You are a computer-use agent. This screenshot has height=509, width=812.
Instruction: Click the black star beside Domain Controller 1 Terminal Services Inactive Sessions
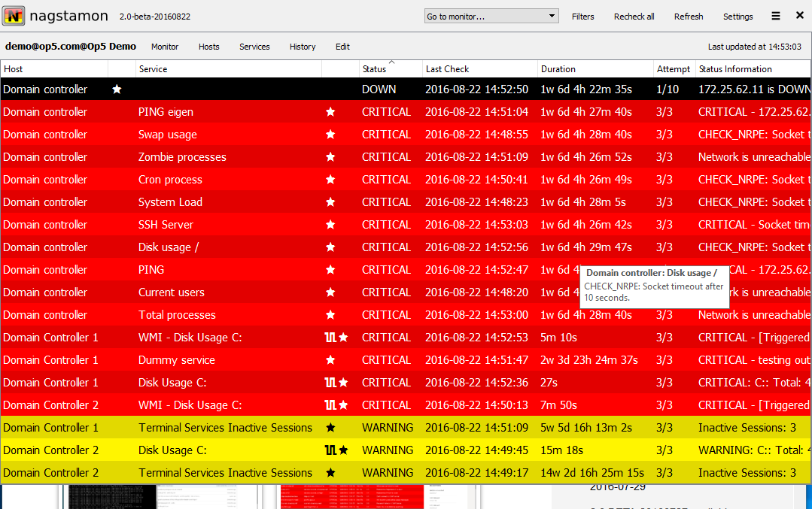pyautogui.click(x=330, y=428)
